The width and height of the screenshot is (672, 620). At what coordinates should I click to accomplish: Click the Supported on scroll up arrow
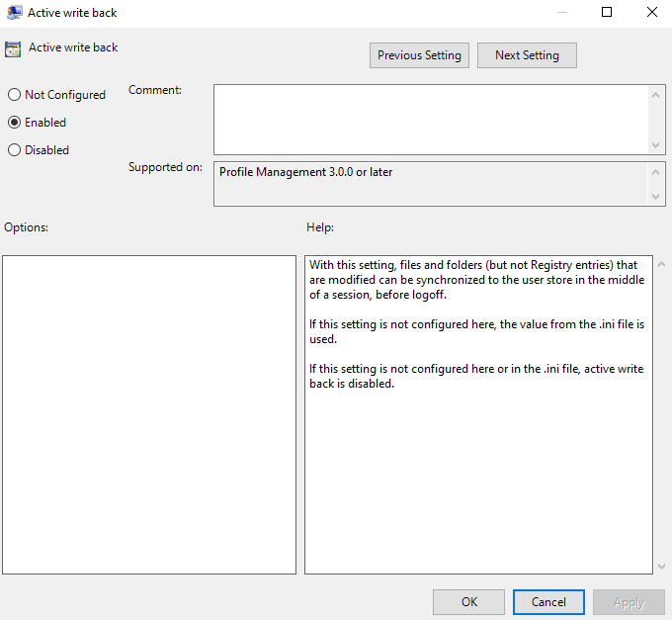point(657,172)
